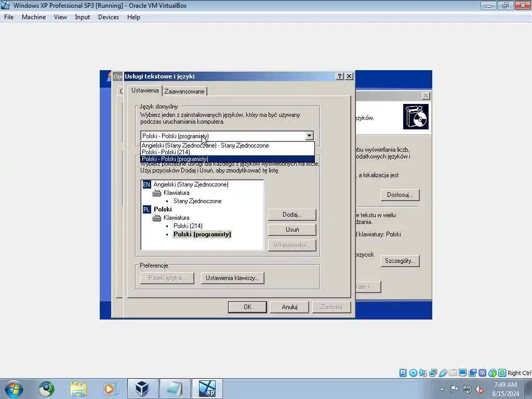Click the Klawiatura node under Angielski
The height and width of the screenshot is (399, 532).
click(177, 193)
